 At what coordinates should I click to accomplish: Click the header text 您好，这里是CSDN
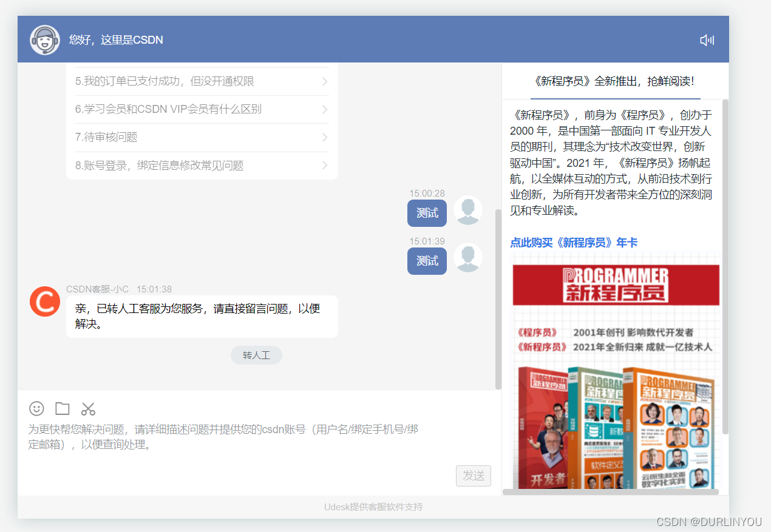[116, 40]
